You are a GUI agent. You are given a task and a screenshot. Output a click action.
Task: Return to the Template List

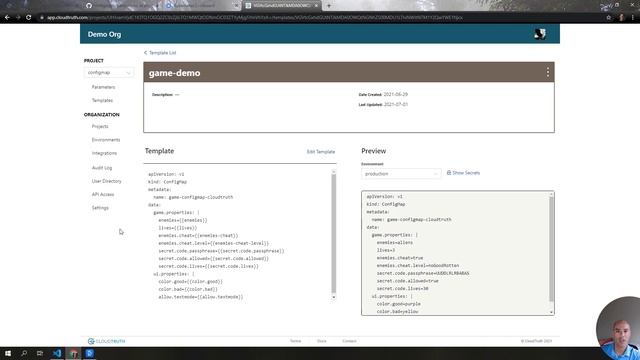160,53
